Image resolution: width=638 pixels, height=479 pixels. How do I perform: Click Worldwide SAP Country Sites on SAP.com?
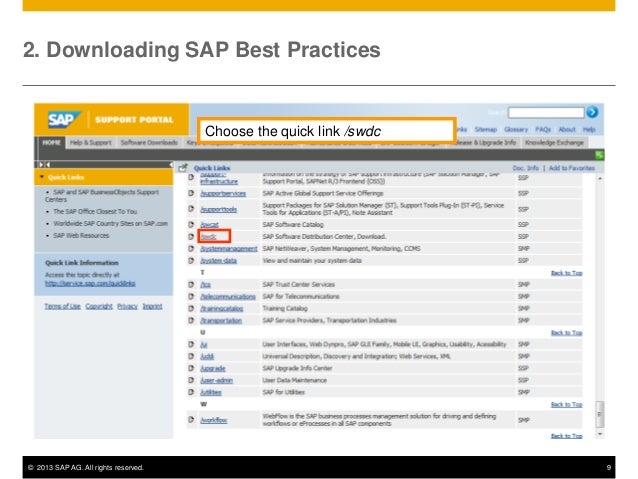click(110, 223)
